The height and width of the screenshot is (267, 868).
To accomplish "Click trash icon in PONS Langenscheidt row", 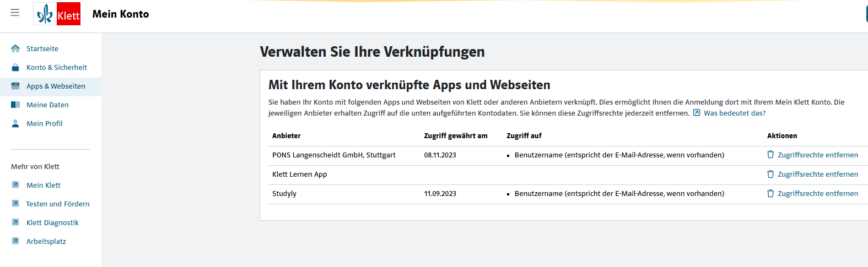I will (x=770, y=155).
